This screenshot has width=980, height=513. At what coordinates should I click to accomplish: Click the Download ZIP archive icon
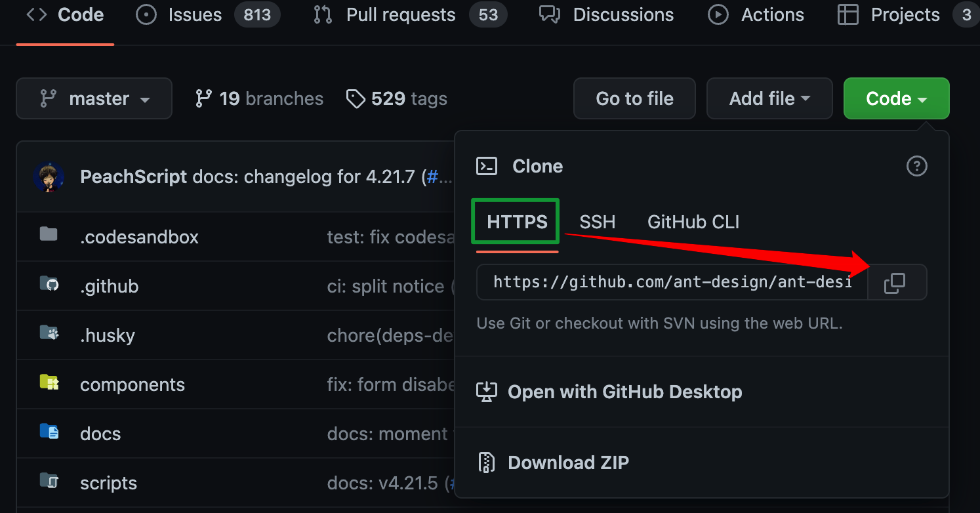tap(486, 462)
